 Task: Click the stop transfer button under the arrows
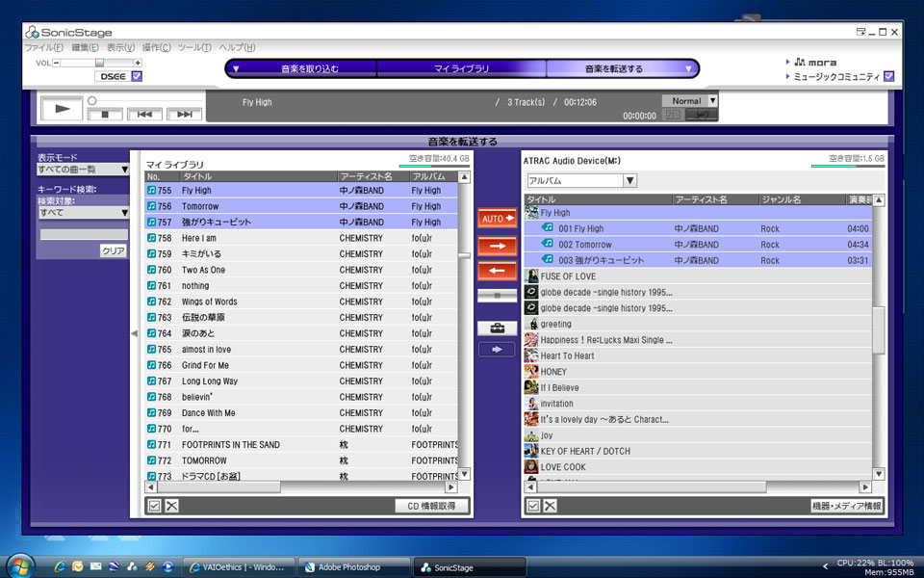pos(498,295)
